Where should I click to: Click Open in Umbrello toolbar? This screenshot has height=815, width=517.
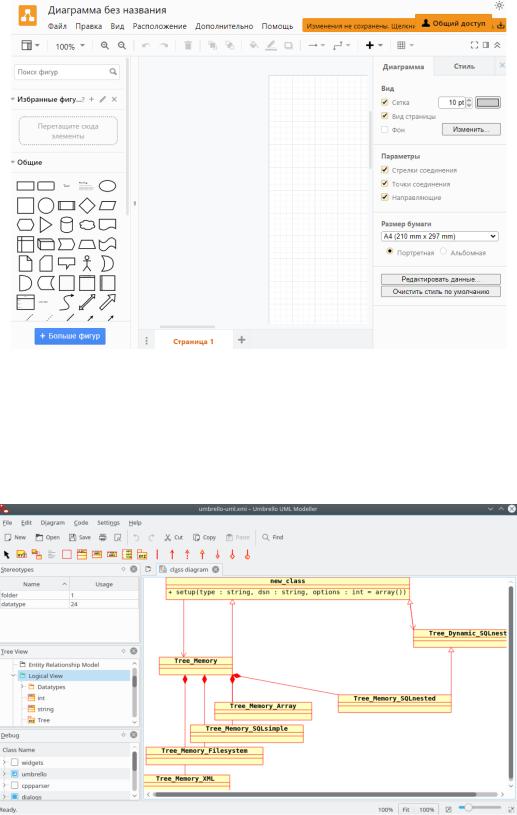[47, 537]
